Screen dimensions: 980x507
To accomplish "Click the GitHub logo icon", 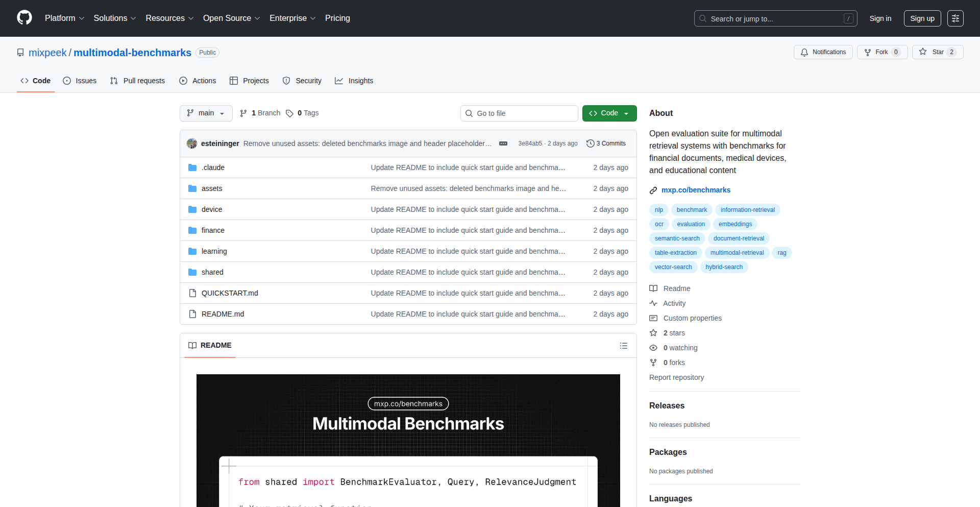I will pyautogui.click(x=23, y=18).
